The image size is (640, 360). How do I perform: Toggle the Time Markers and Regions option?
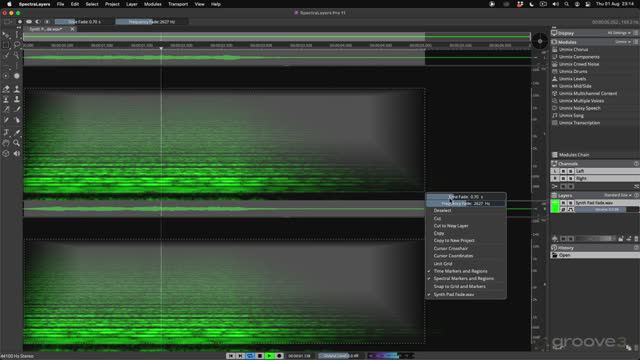tap(466, 271)
